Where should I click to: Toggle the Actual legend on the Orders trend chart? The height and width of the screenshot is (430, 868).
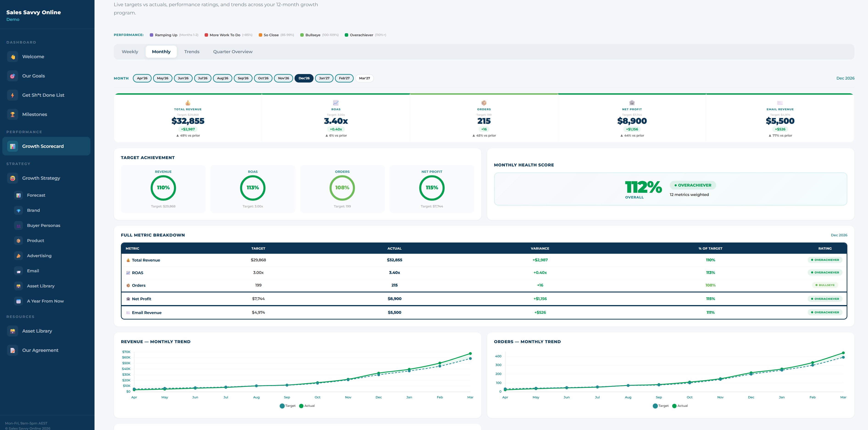680,406
